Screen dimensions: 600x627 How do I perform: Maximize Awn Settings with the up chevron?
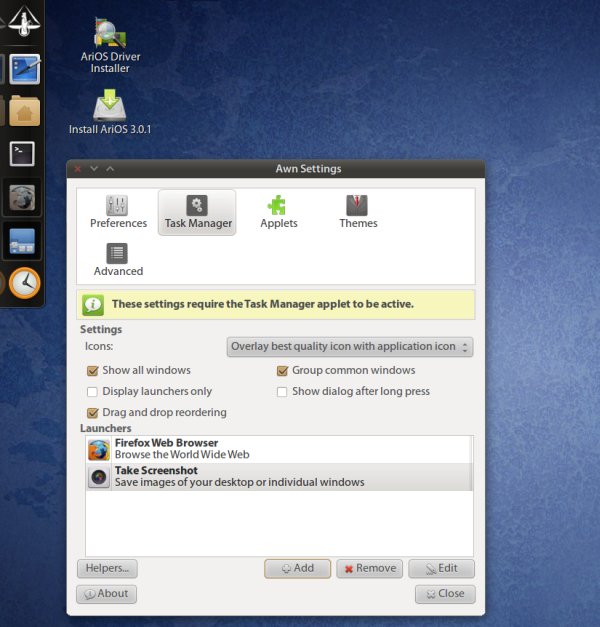(110, 169)
